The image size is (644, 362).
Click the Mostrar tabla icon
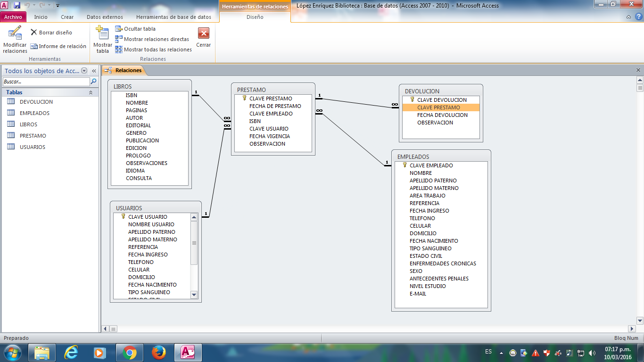click(102, 33)
